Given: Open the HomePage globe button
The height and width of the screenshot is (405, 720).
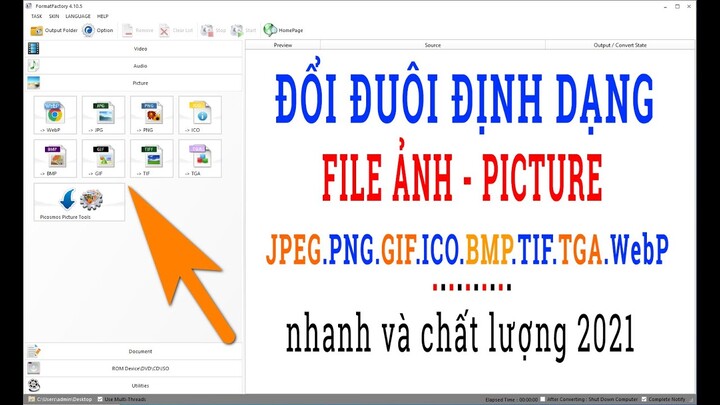Looking at the screenshot, I should 283,30.
